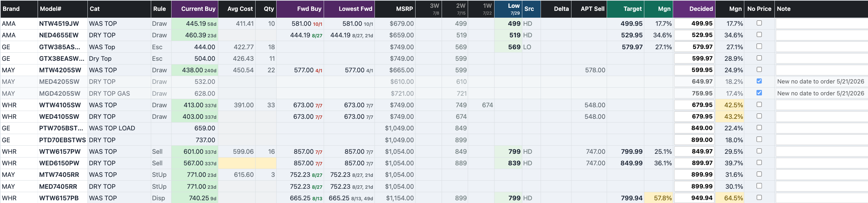Toggle No Price checkbox for WED6150PW
The image size is (868, 203).
coord(759,163)
